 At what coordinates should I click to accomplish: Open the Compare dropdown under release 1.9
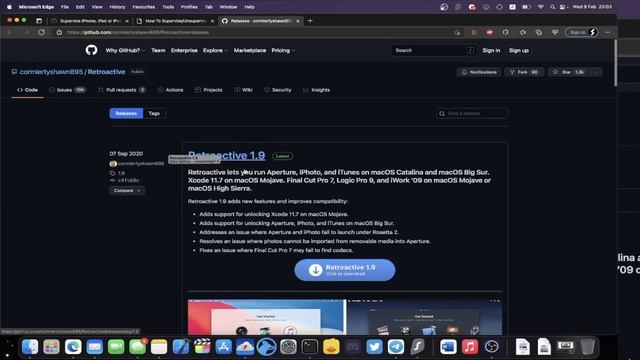[x=127, y=191]
